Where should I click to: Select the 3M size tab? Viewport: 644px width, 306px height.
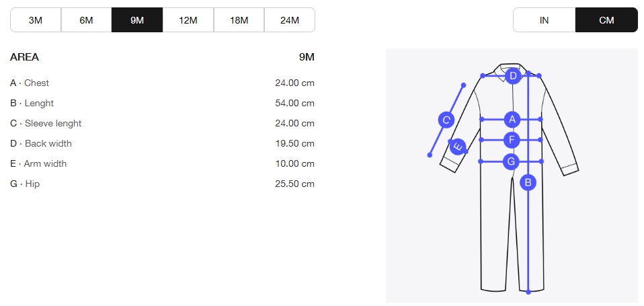tap(36, 20)
